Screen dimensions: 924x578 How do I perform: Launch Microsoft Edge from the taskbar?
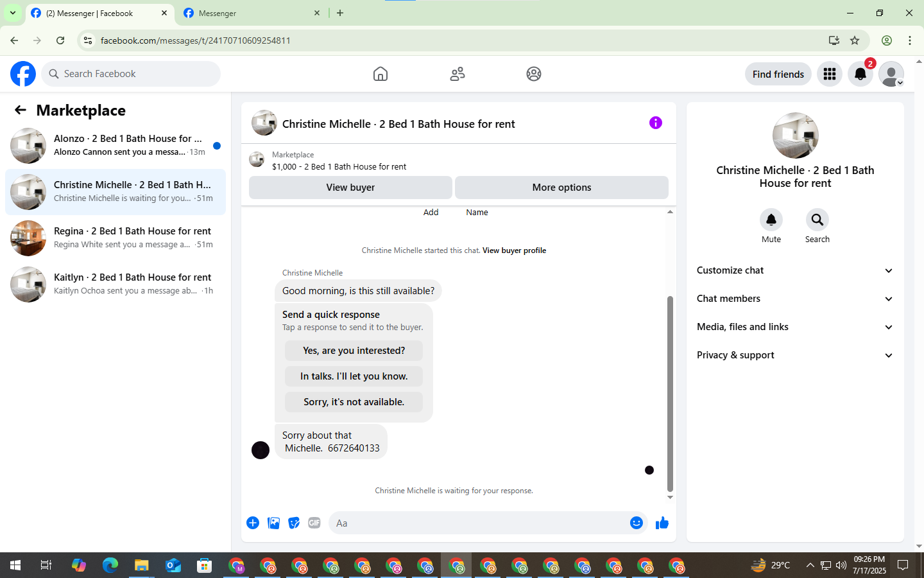[x=110, y=565]
